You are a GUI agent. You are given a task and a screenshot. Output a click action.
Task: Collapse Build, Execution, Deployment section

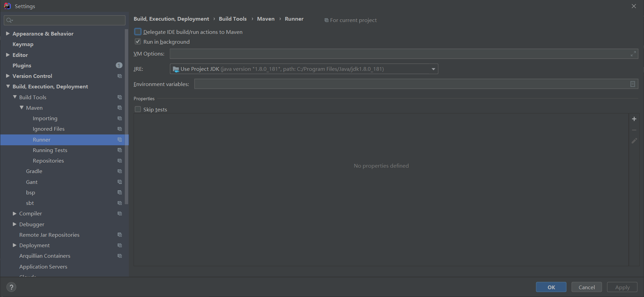[8, 86]
